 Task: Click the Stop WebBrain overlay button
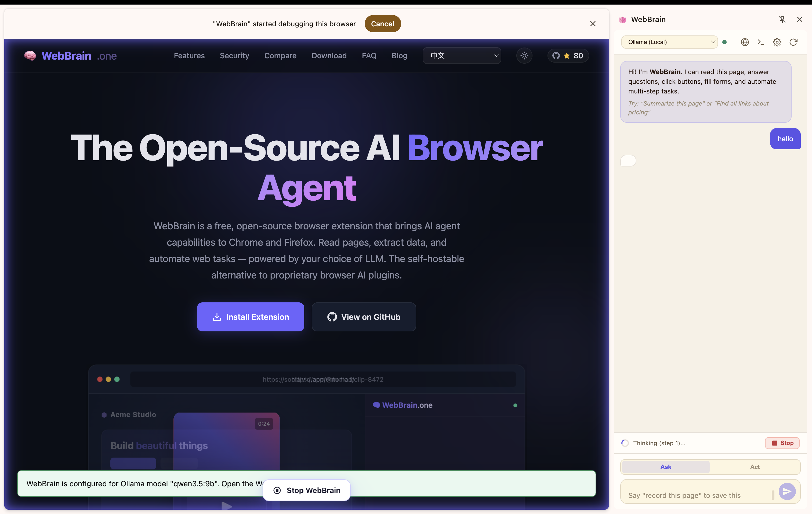307,490
